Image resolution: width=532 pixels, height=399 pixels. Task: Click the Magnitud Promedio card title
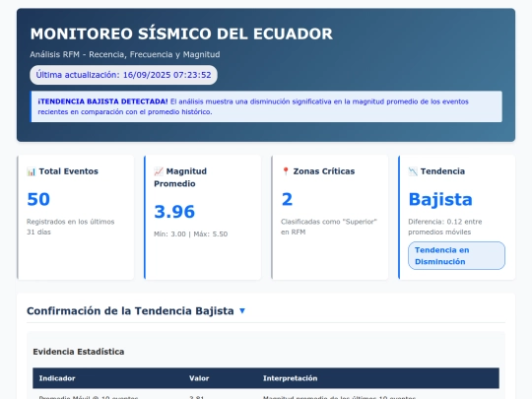(180, 177)
